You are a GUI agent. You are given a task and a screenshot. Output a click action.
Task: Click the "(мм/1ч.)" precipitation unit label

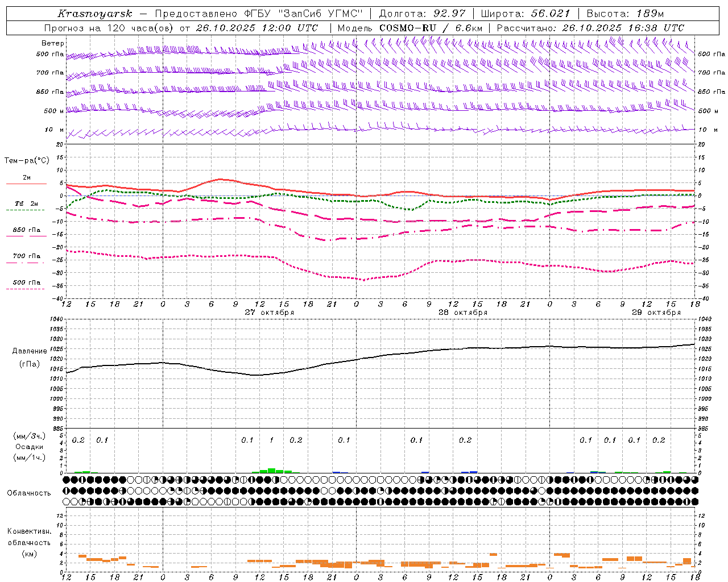click(x=29, y=458)
